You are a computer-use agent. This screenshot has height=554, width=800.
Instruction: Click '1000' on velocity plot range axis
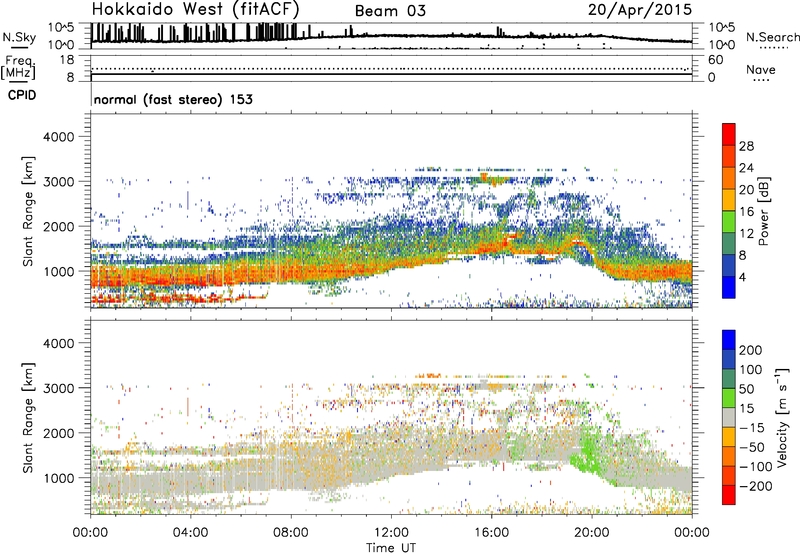coord(59,478)
